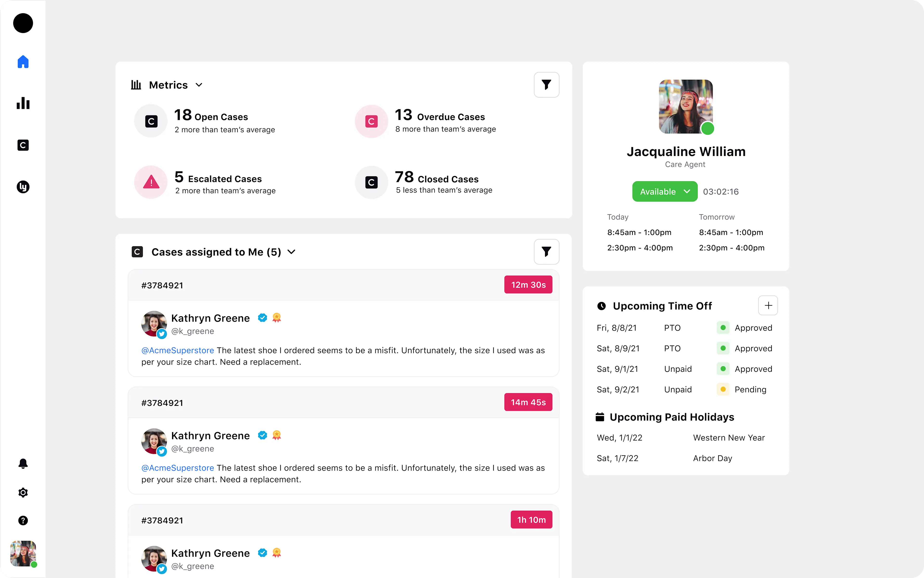The image size is (924, 578).
Task: Click online status dot on profile photo
Action: click(x=707, y=128)
